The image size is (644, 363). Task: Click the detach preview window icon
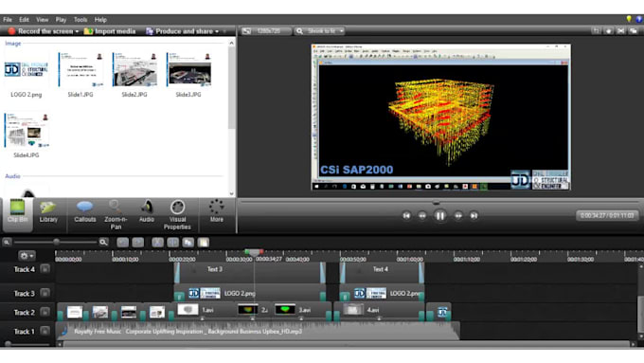pos(634,31)
